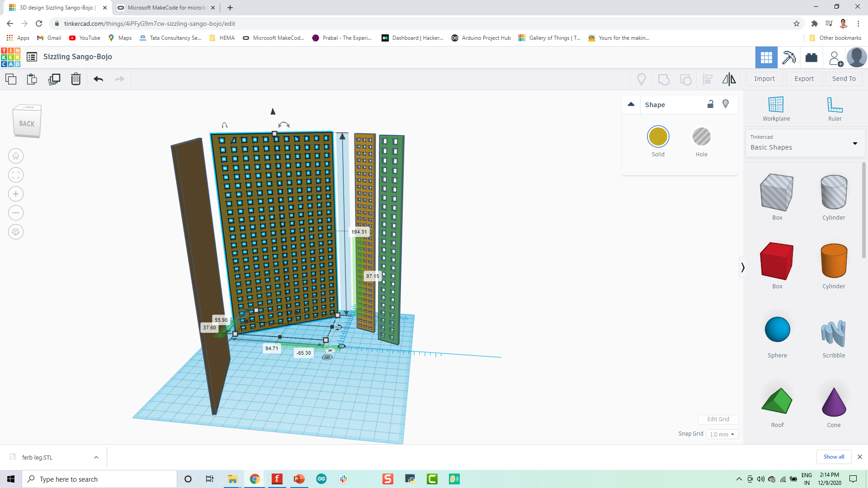Click the Redo arrow icon
868x488 pixels.
click(120, 79)
